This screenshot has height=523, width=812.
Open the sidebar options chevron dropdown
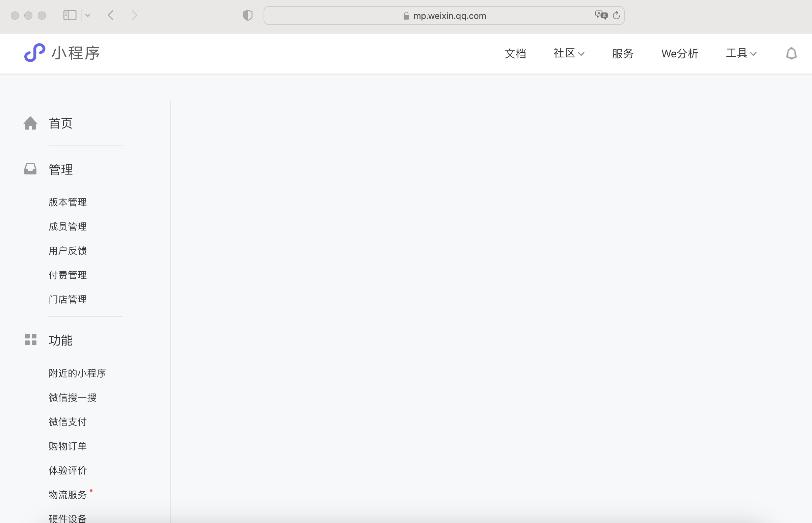(x=88, y=15)
